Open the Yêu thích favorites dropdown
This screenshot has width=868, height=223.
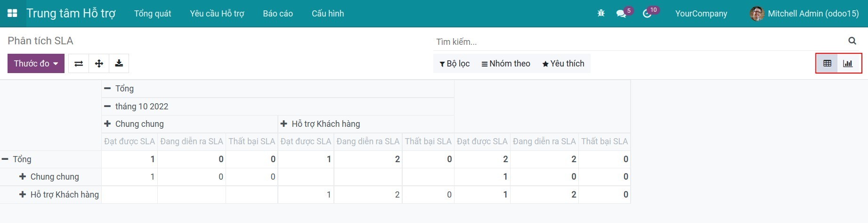pos(563,64)
